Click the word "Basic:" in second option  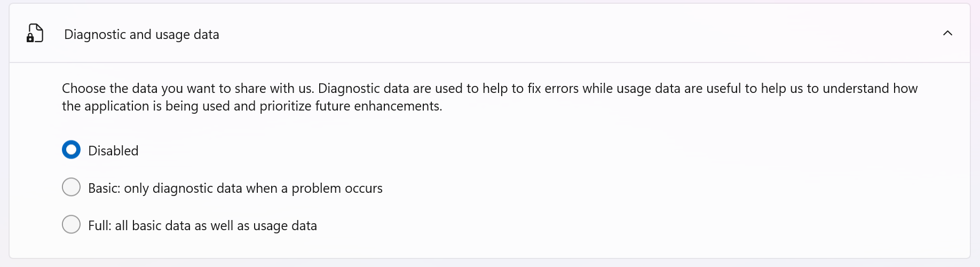tap(104, 189)
